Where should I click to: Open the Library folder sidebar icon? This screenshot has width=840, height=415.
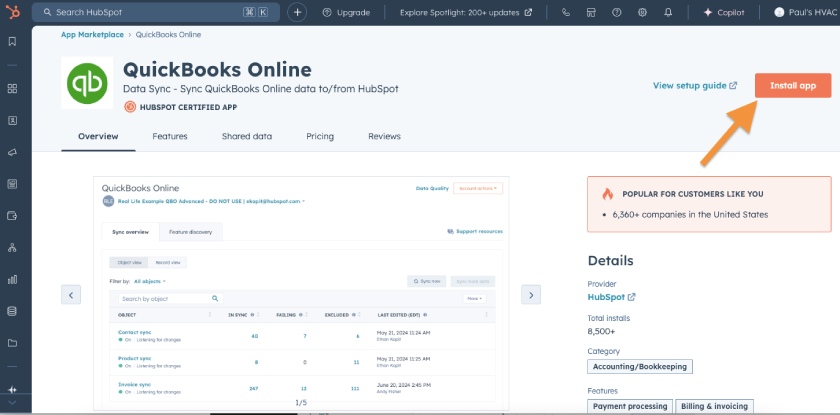tap(12, 343)
